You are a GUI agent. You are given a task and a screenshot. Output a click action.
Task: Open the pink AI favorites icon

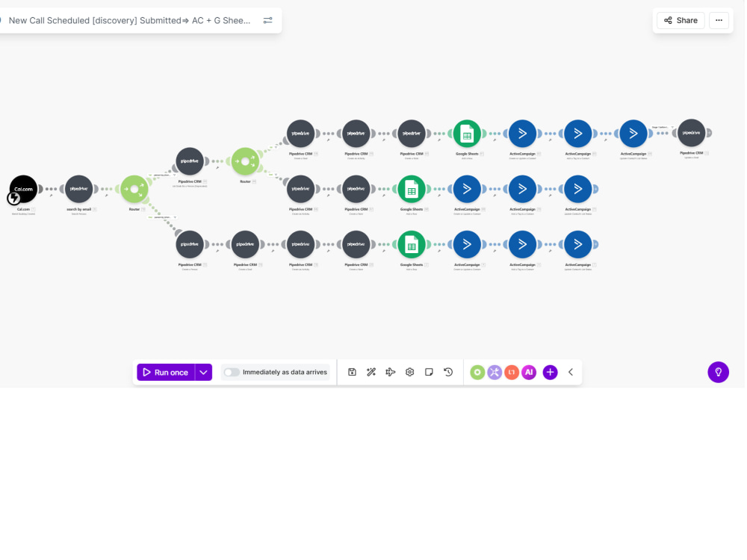tap(529, 372)
